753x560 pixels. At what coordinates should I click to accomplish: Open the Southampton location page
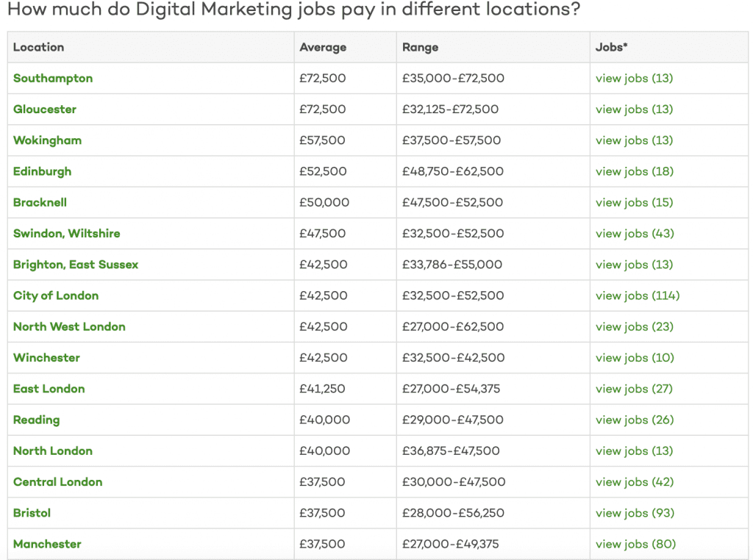pyautogui.click(x=53, y=78)
